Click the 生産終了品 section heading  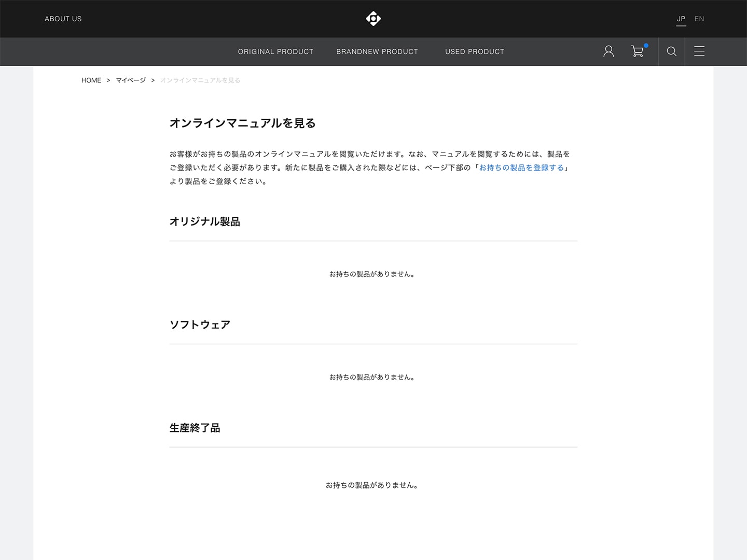pos(195,428)
